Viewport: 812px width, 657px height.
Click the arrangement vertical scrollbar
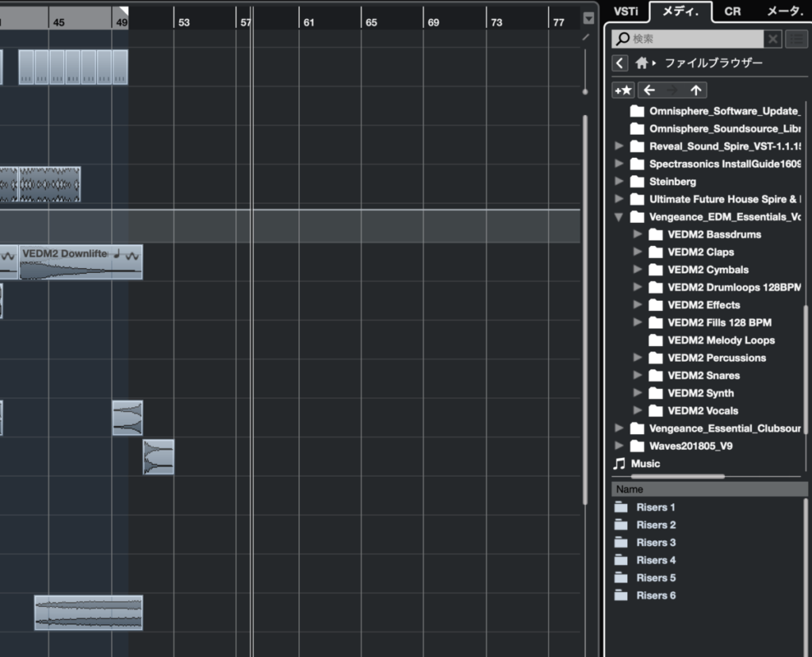click(585, 309)
